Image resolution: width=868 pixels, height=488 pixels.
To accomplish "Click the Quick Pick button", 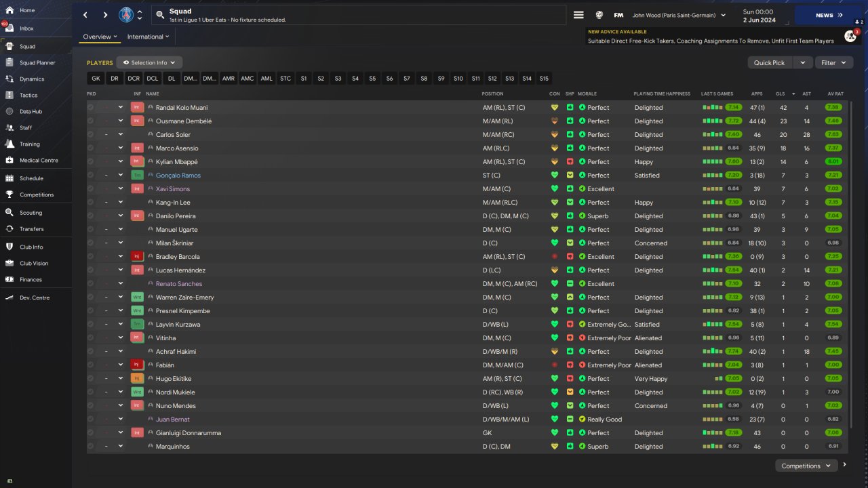I will (x=769, y=62).
